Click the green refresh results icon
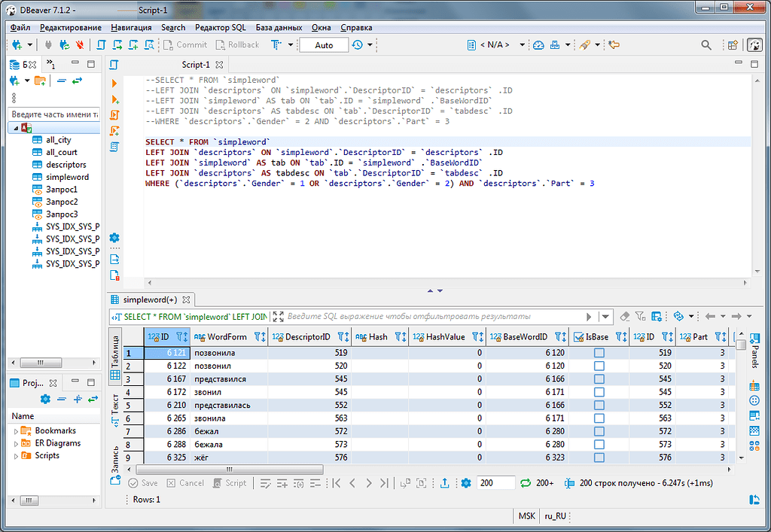This screenshot has width=771, height=532. 525,483
